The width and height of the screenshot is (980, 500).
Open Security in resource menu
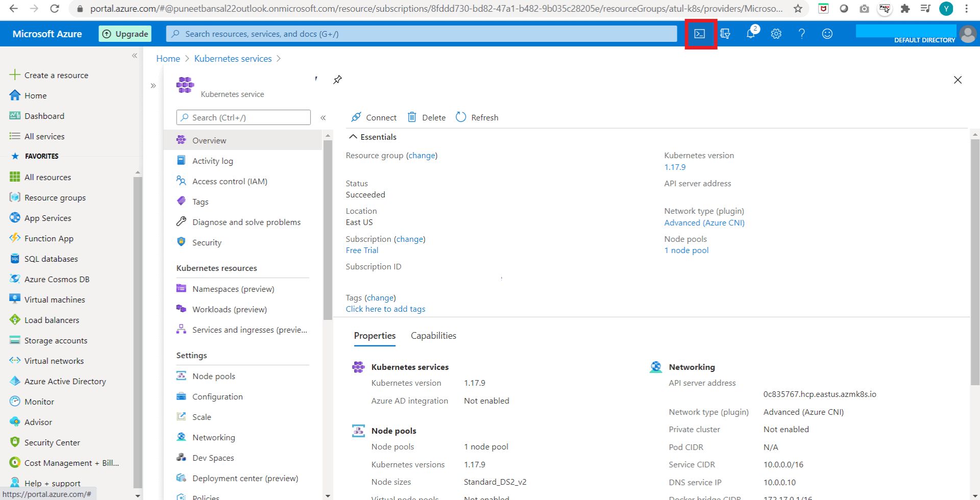click(x=199, y=242)
